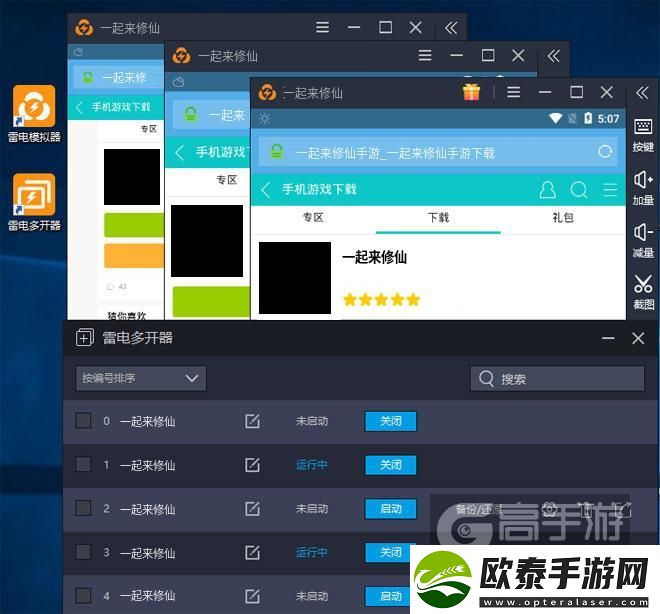The height and width of the screenshot is (614, 660).
Task: Open the list menu icon in 手机游戏下载 header
Action: (x=610, y=190)
